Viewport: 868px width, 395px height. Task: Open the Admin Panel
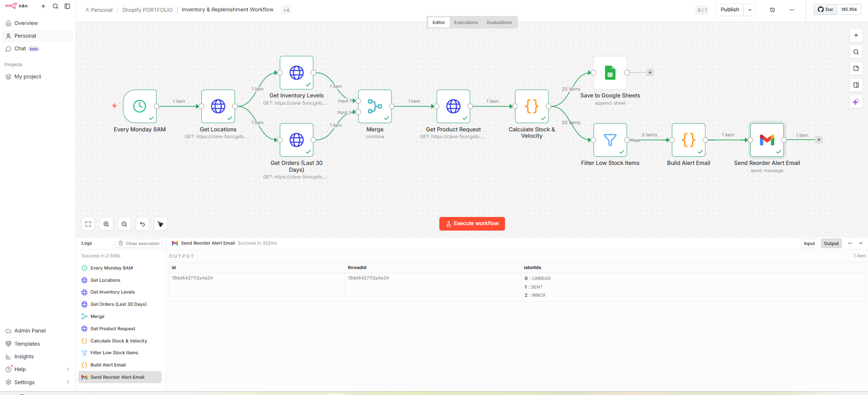pyautogui.click(x=38, y=331)
